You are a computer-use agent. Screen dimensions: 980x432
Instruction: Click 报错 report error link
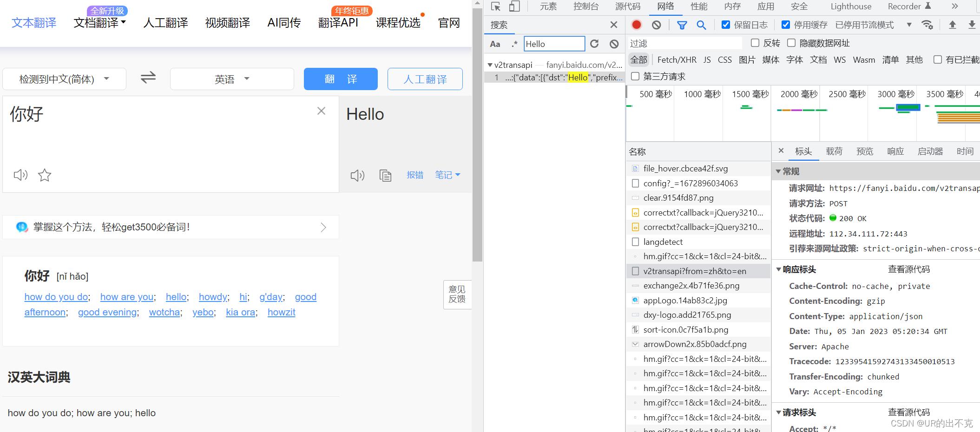point(415,175)
